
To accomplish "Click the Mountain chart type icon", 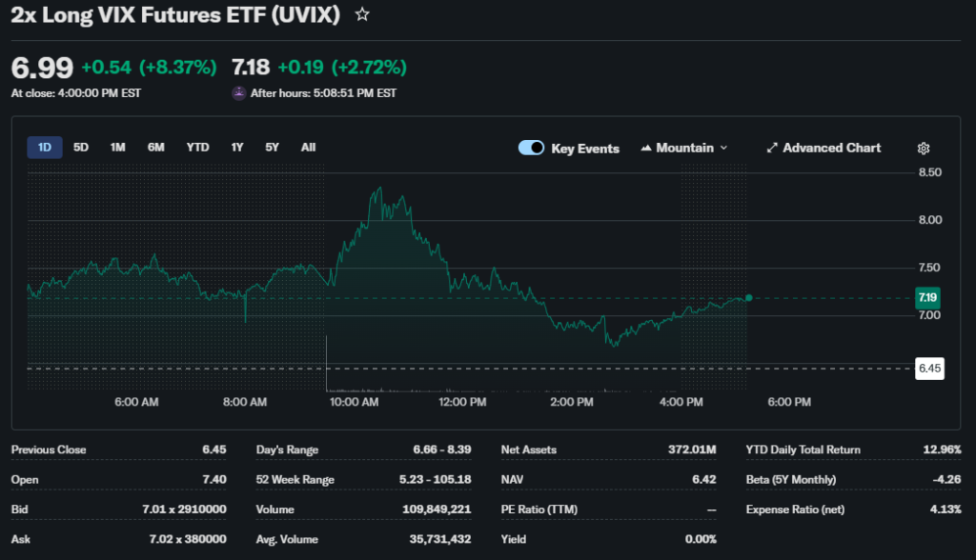I will tap(646, 149).
